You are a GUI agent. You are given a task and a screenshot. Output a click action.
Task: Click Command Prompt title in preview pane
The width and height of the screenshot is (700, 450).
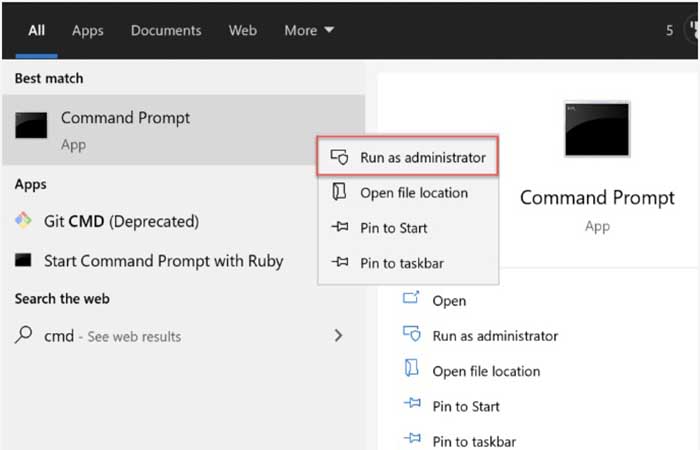coord(597,197)
